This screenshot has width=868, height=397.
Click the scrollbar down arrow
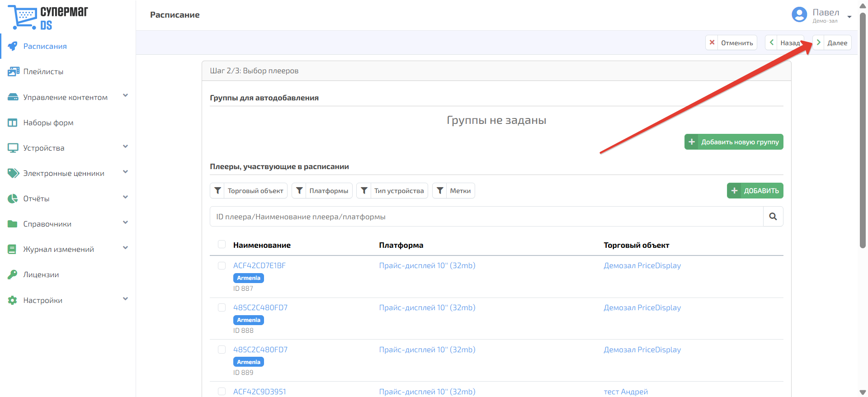click(x=863, y=392)
